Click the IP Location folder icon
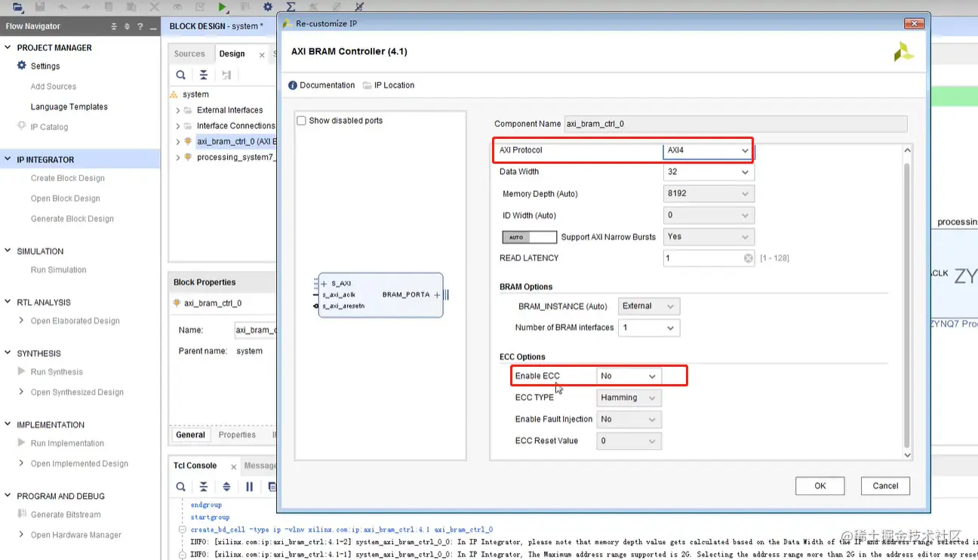This screenshot has width=978, height=560. [x=367, y=85]
